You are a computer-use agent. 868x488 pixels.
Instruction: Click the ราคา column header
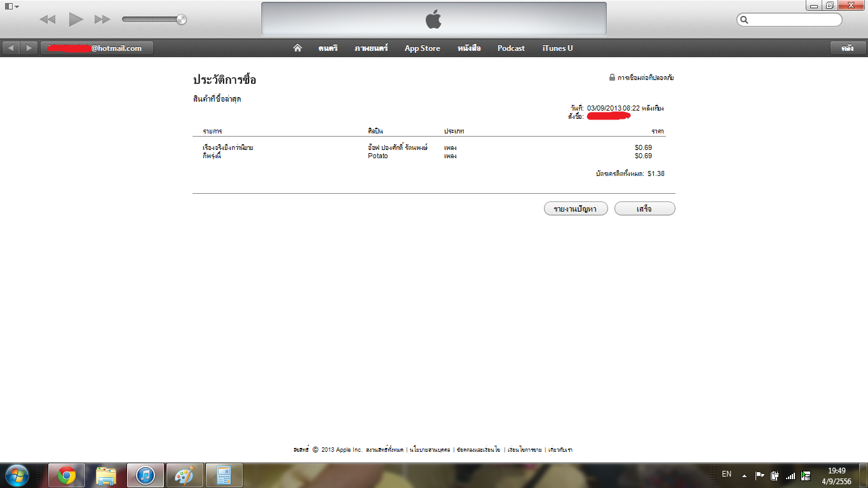[x=658, y=131]
